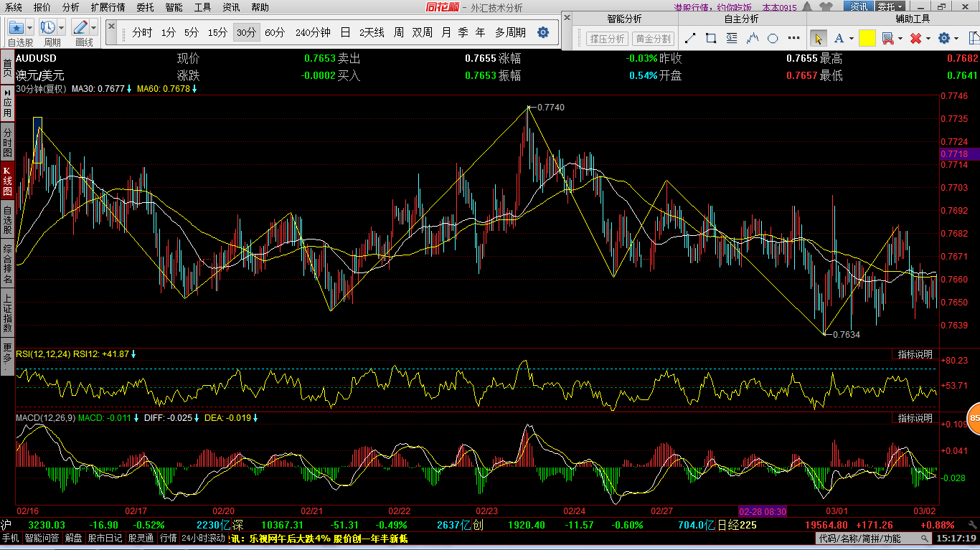The height and width of the screenshot is (550, 980).
Task: Select the line segment drawing tool
Action: point(690,38)
